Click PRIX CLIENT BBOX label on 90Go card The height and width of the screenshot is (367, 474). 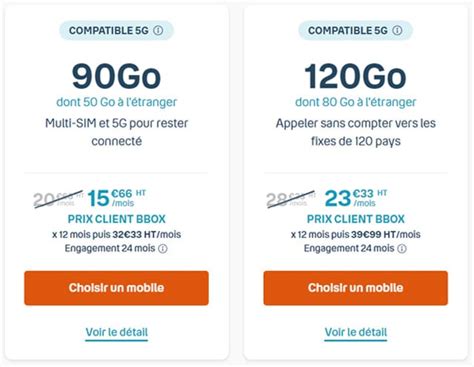pos(117,219)
